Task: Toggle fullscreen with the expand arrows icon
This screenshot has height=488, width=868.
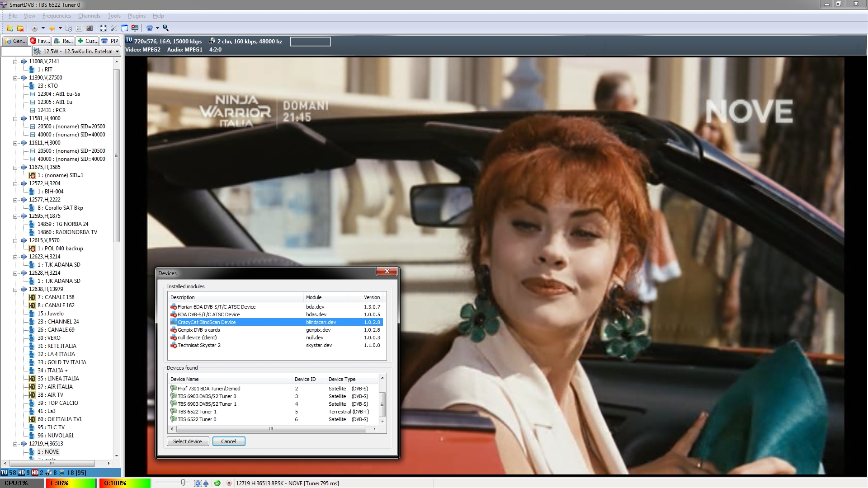Action: tap(103, 28)
